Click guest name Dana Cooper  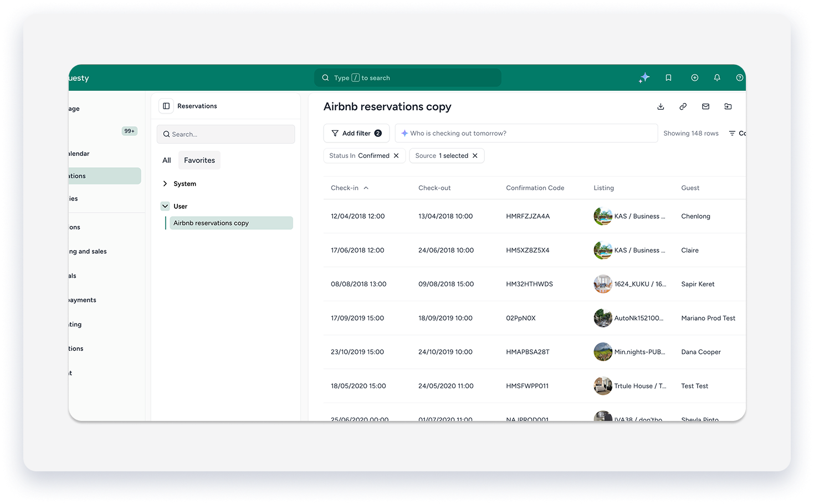(701, 352)
